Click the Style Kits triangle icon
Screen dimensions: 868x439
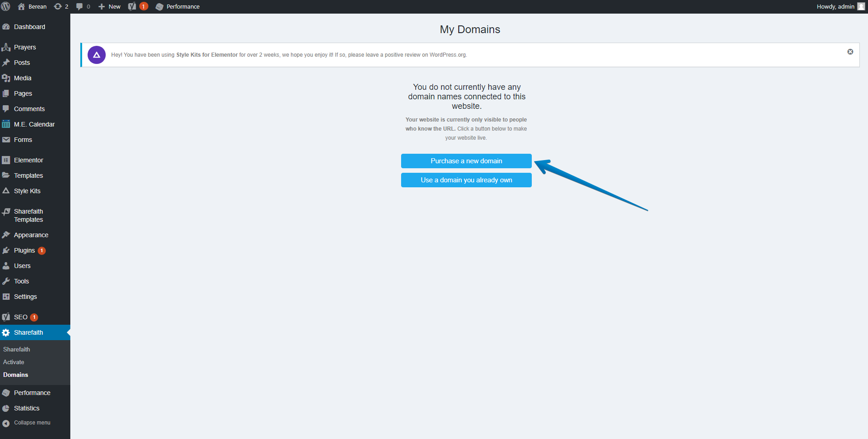6,191
